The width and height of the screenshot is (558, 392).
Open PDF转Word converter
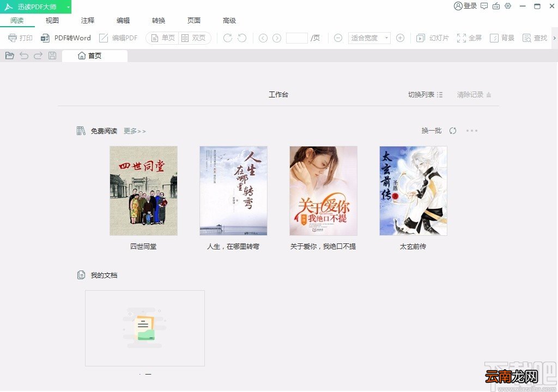click(x=66, y=38)
